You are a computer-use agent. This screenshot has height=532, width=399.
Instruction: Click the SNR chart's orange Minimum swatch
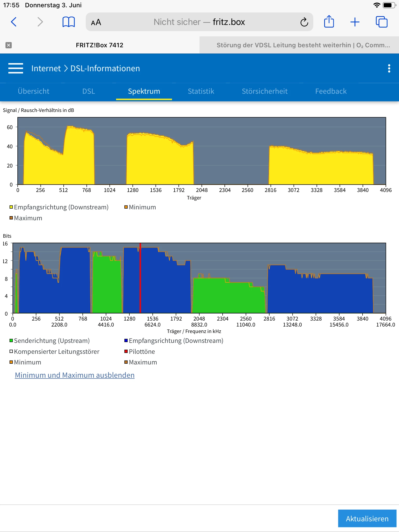pos(126,207)
